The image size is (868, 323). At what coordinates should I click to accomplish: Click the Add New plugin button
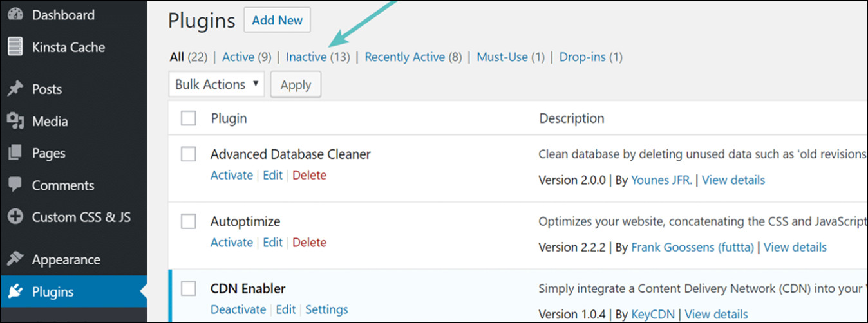tap(278, 20)
